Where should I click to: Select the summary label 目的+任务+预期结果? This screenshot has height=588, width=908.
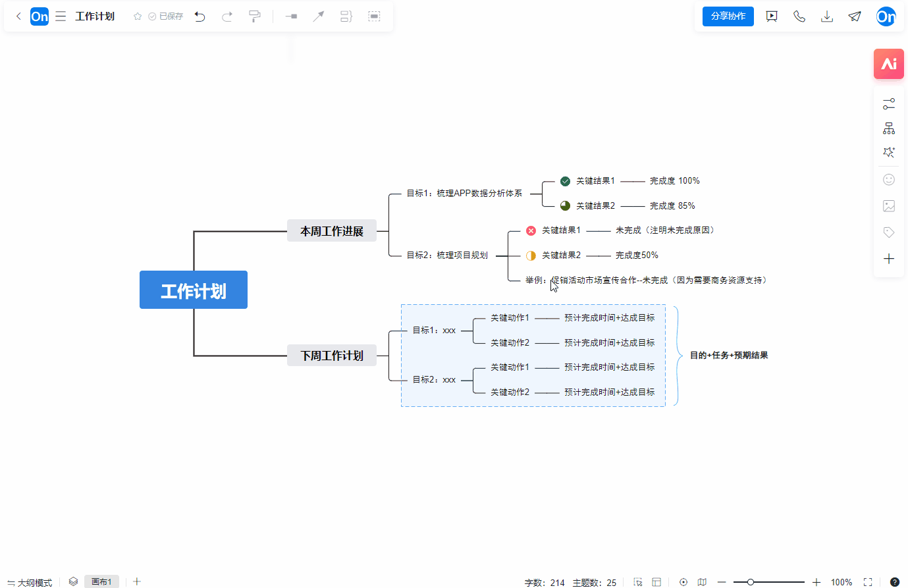(x=729, y=356)
